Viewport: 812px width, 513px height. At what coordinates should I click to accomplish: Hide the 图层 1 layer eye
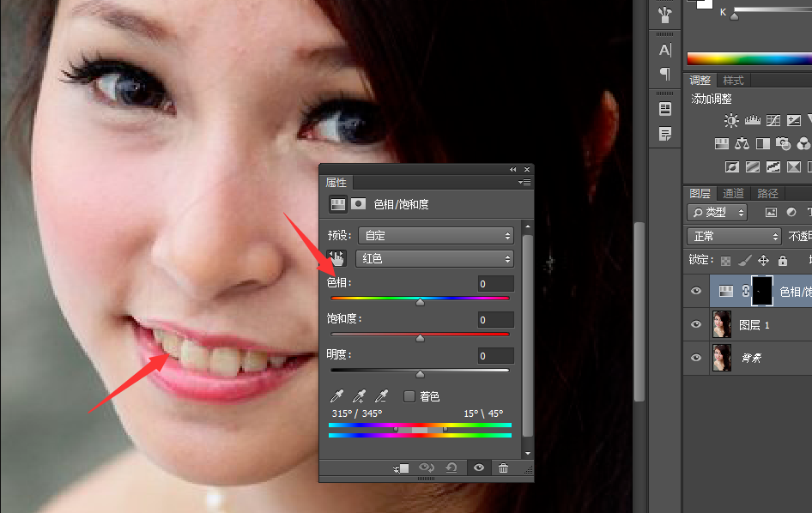[696, 324]
